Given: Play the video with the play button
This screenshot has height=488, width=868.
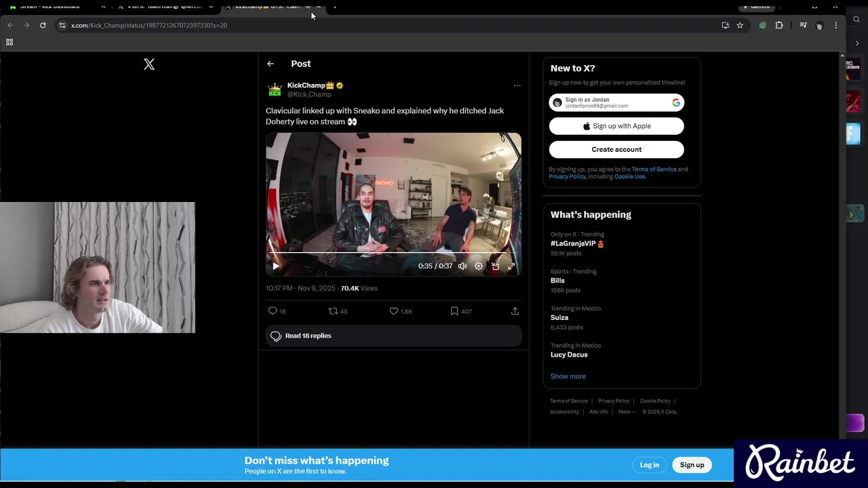Looking at the screenshot, I should click(276, 266).
